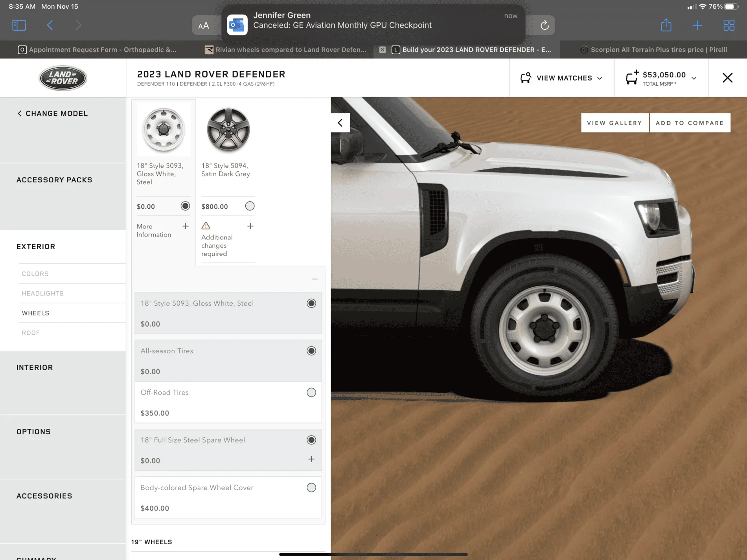Select 18" Style 5093 Gloss White Steel radio
Image resolution: width=747 pixels, height=560 pixels.
pyautogui.click(x=311, y=303)
